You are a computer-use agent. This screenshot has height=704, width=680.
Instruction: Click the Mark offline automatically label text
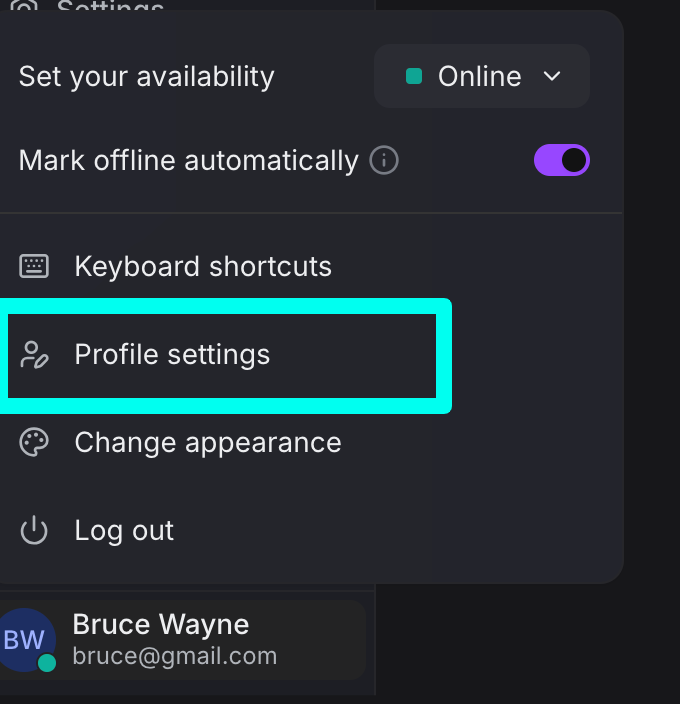pyautogui.click(x=188, y=160)
